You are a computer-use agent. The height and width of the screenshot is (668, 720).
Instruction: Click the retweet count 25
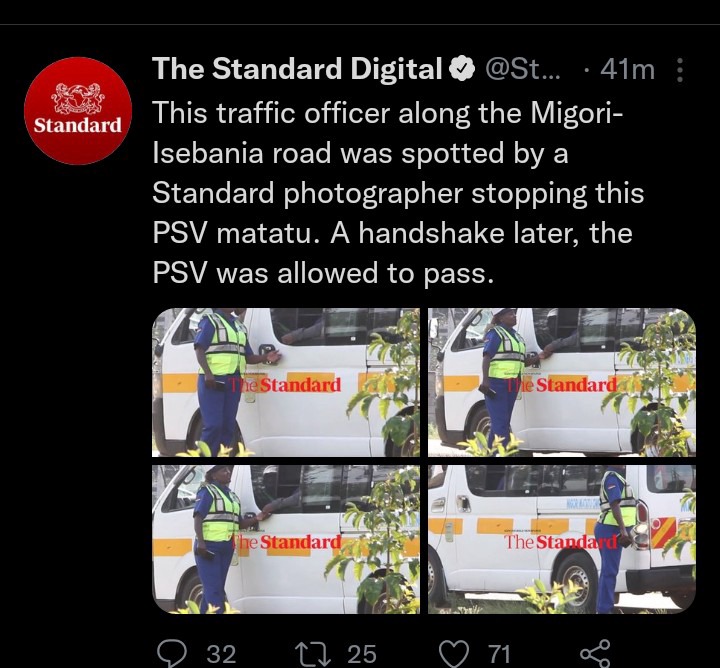click(362, 654)
